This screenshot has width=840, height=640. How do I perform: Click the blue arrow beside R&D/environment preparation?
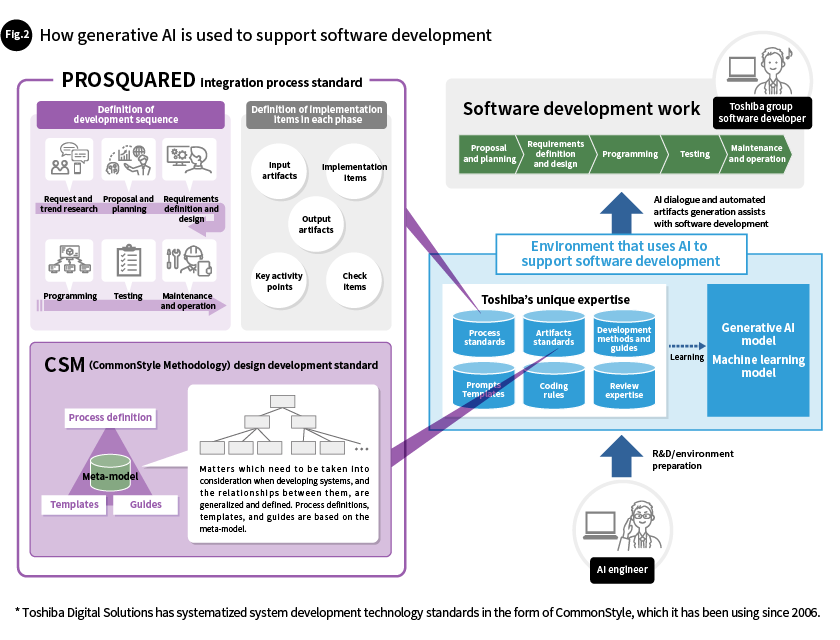pyautogui.click(x=621, y=456)
